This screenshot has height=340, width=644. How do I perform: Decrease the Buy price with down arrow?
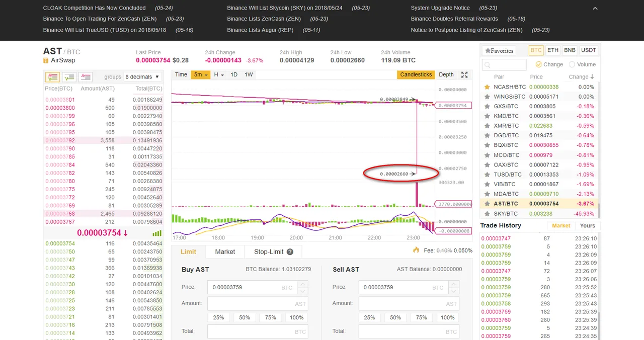pos(303,291)
